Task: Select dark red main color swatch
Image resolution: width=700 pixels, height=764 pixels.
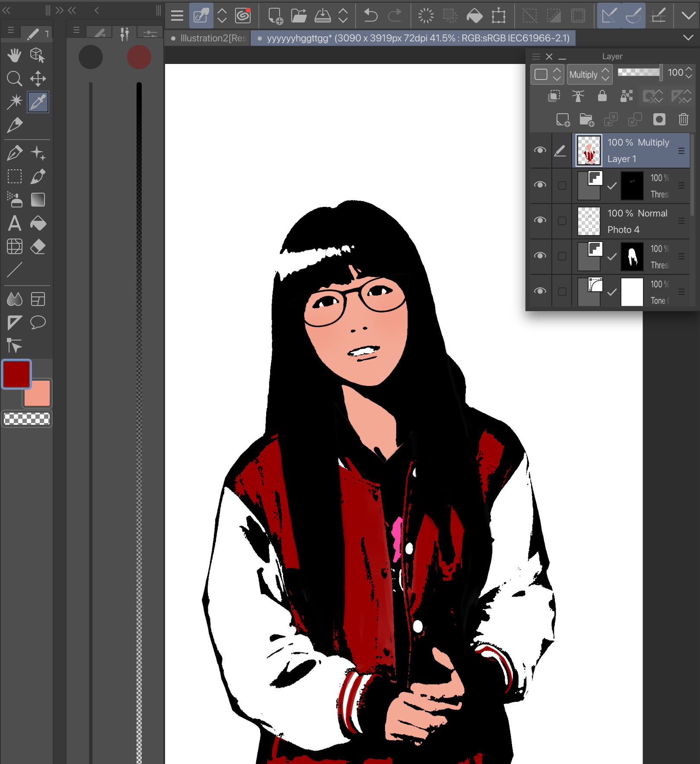Action: pyautogui.click(x=16, y=374)
